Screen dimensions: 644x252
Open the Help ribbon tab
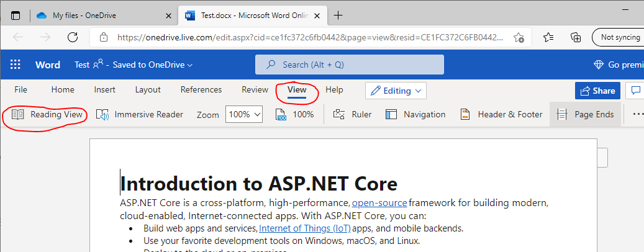[x=334, y=89]
